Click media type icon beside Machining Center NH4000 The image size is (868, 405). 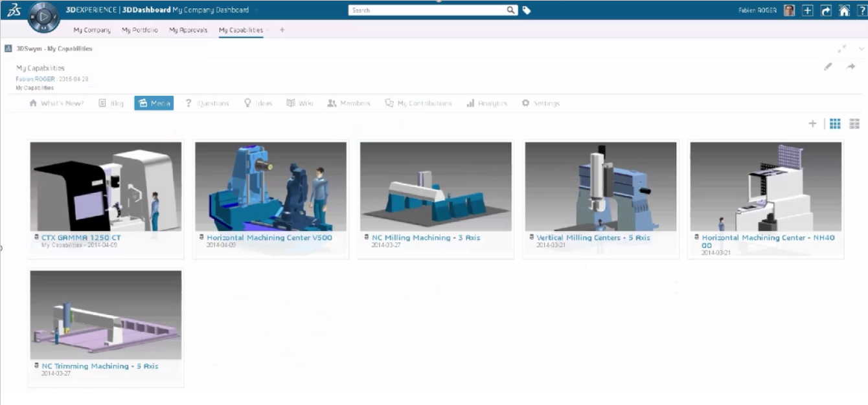[x=696, y=237]
